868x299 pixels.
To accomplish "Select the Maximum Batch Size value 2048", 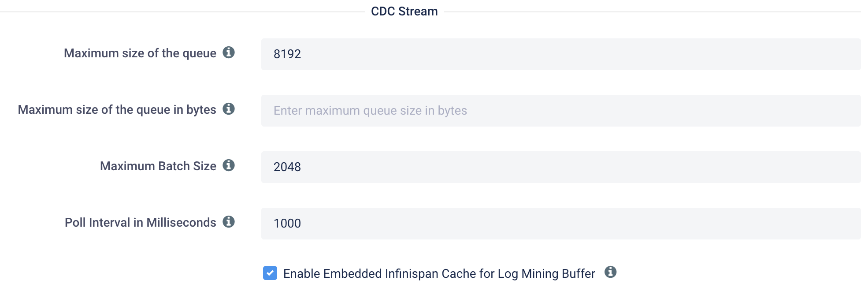I will [x=287, y=167].
